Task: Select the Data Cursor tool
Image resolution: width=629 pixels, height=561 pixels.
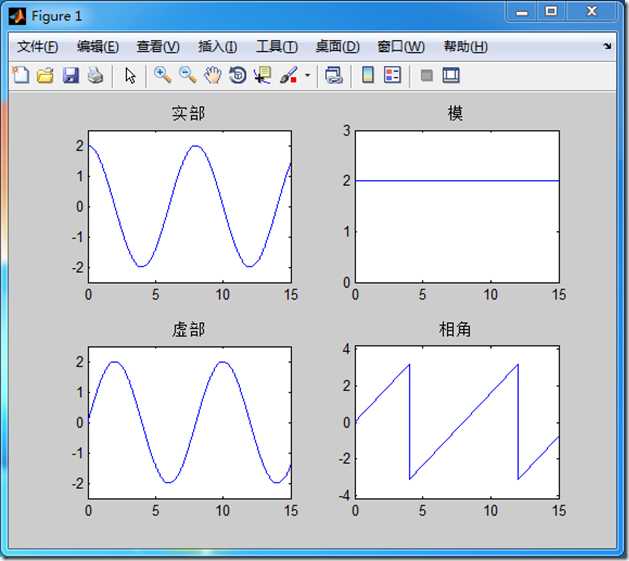Action: click(263, 75)
